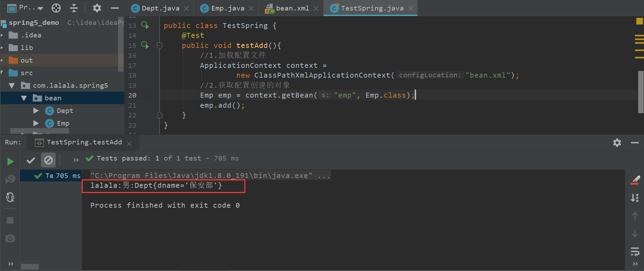
Task: Expand the lib folder
Action: pos(2,48)
